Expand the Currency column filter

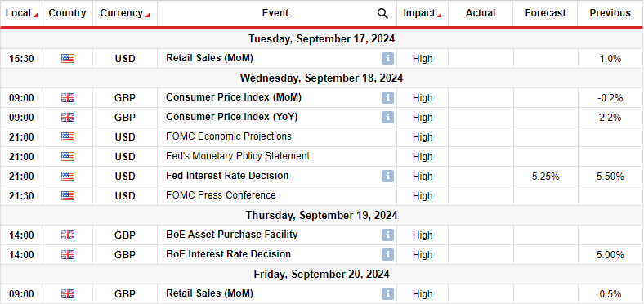147,16
